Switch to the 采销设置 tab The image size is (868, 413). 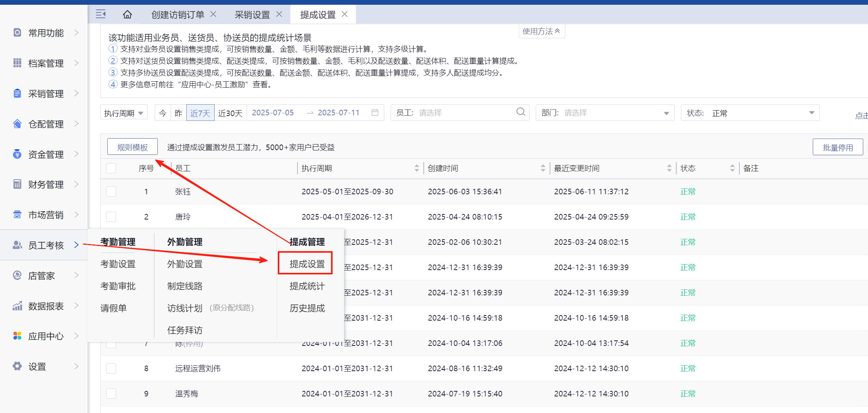252,15
